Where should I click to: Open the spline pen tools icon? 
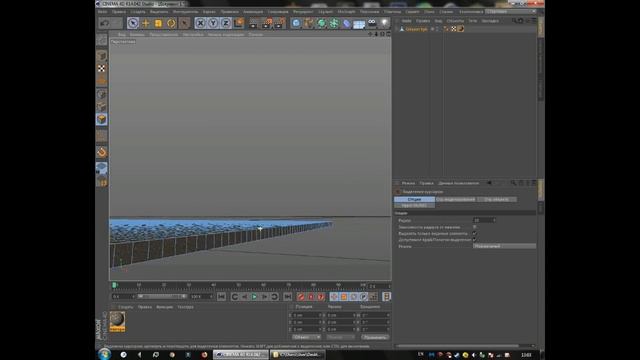309,23
